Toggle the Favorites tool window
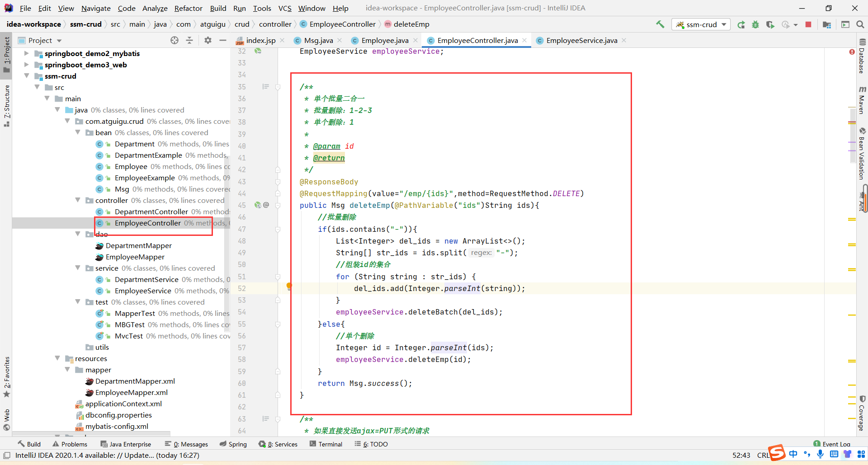Image resolution: width=868 pixels, height=465 pixels. point(7,377)
